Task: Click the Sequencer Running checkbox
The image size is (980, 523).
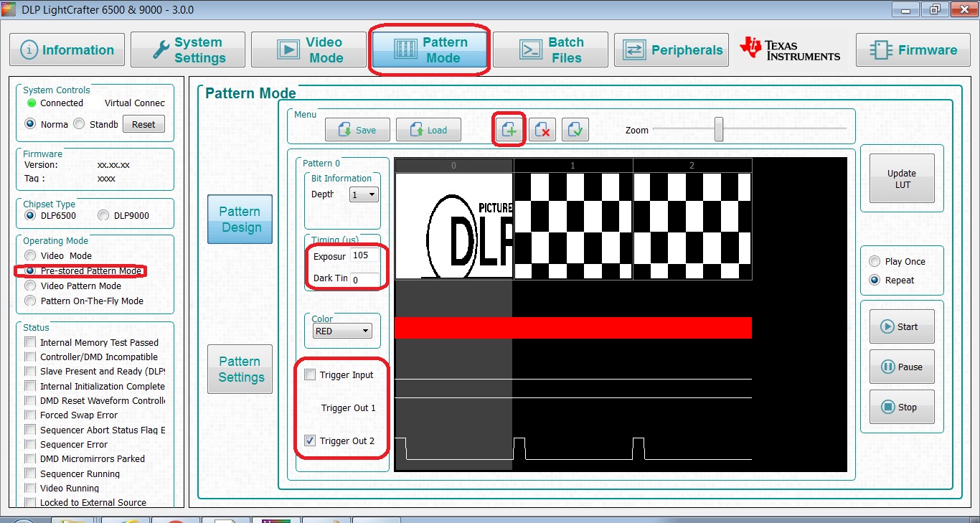Action: (x=30, y=473)
